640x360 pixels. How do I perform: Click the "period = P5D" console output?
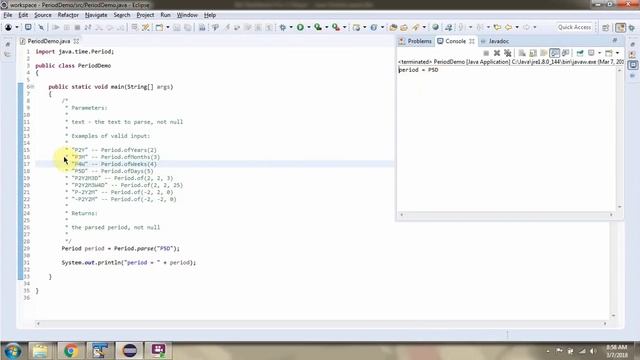click(418, 70)
